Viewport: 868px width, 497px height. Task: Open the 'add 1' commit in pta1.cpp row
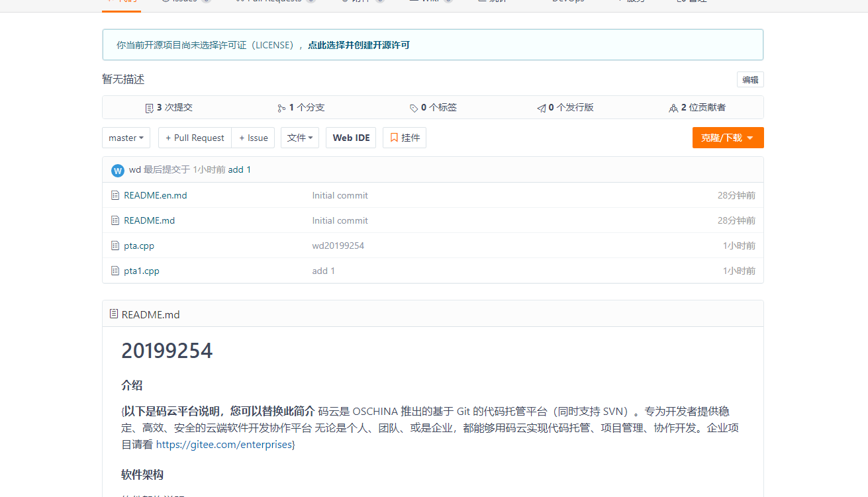tap(324, 271)
